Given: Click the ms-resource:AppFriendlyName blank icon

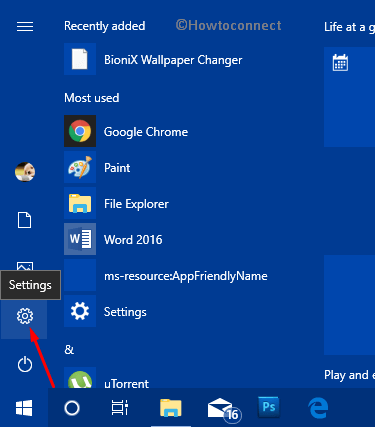Looking at the screenshot, I should click(80, 275).
